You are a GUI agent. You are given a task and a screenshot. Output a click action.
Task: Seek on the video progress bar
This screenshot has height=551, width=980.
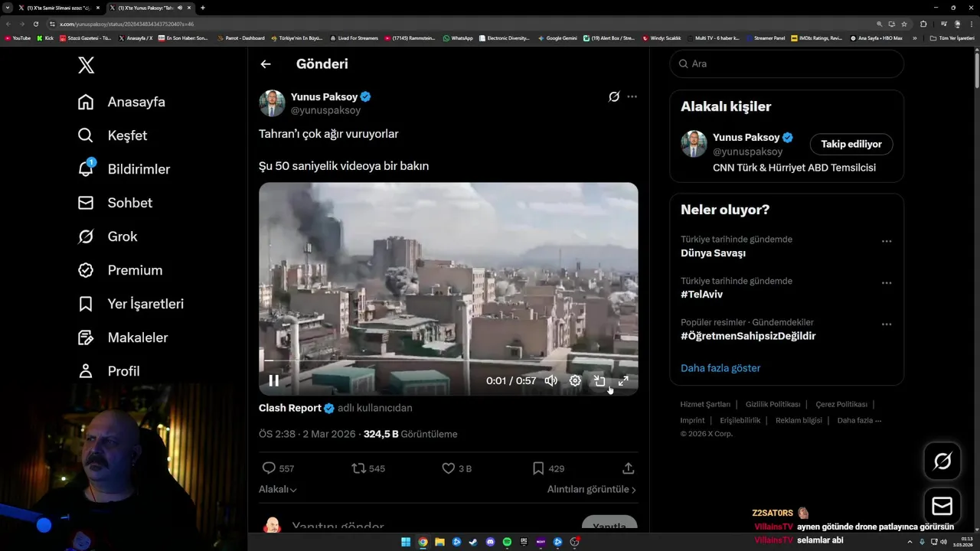pyautogui.click(x=449, y=360)
